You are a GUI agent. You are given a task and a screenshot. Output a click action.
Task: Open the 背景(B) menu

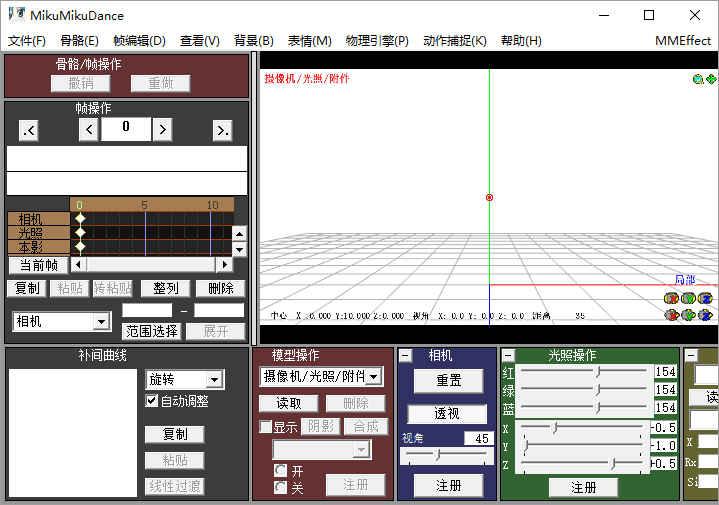point(254,41)
